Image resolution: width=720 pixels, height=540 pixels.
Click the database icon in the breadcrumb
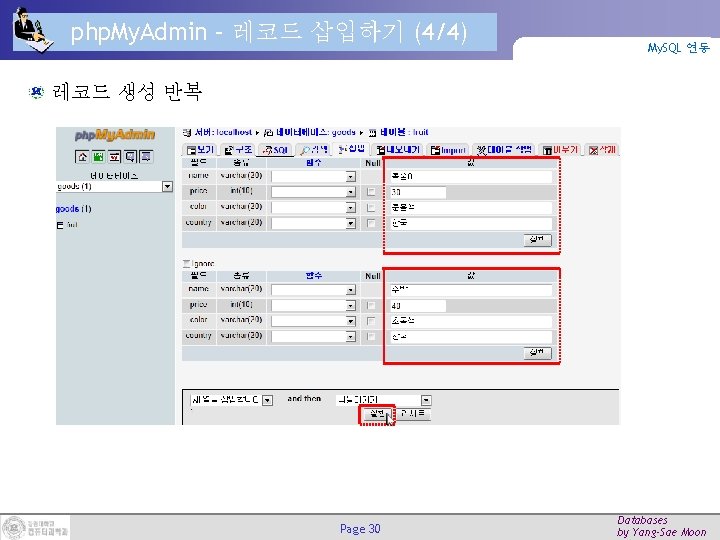coord(269,133)
